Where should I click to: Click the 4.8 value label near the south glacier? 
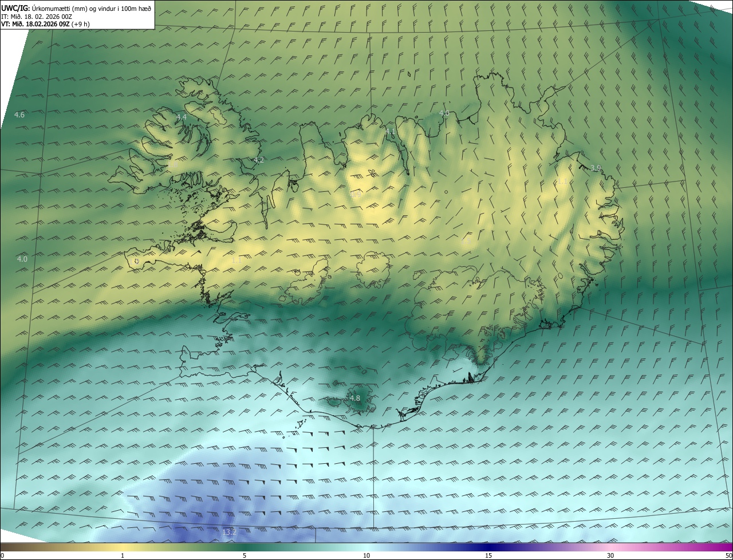pyautogui.click(x=354, y=398)
